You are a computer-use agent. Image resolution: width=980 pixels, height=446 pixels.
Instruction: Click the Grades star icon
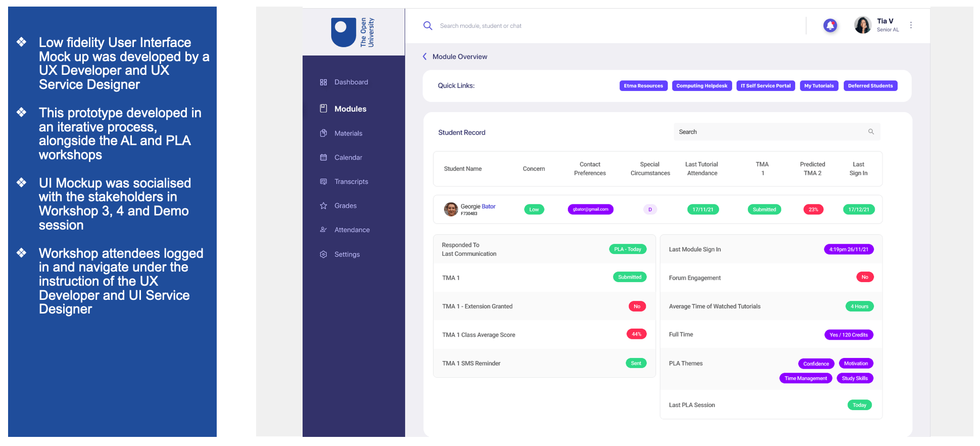323,206
